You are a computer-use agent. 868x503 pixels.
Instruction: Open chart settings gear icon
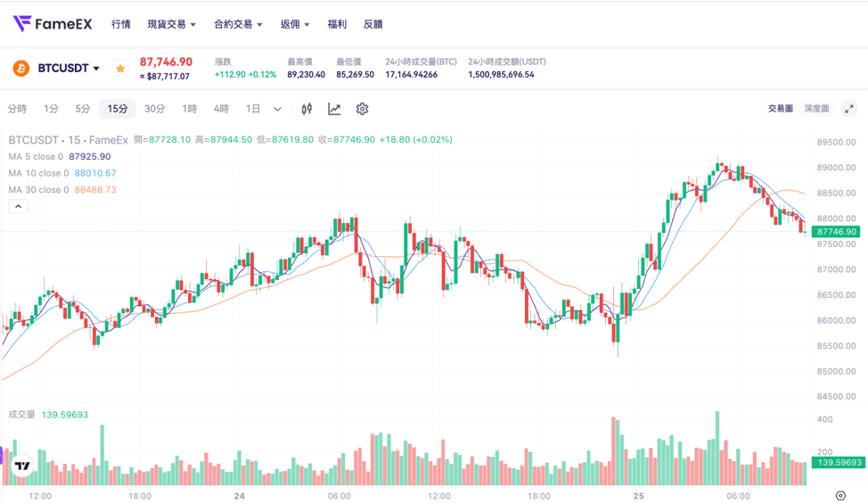click(x=362, y=109)
